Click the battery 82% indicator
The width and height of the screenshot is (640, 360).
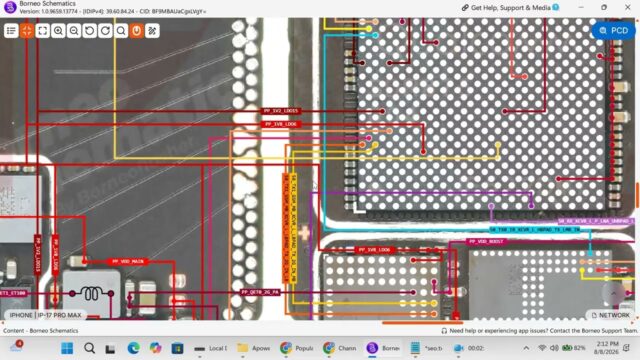coord(573,348)
